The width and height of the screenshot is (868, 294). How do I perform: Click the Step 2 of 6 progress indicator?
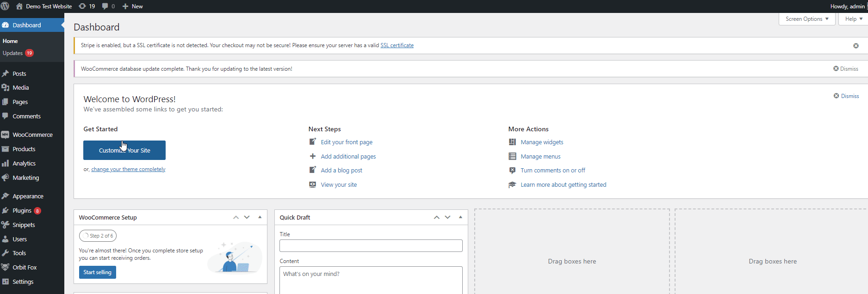[x=98, y=236]
